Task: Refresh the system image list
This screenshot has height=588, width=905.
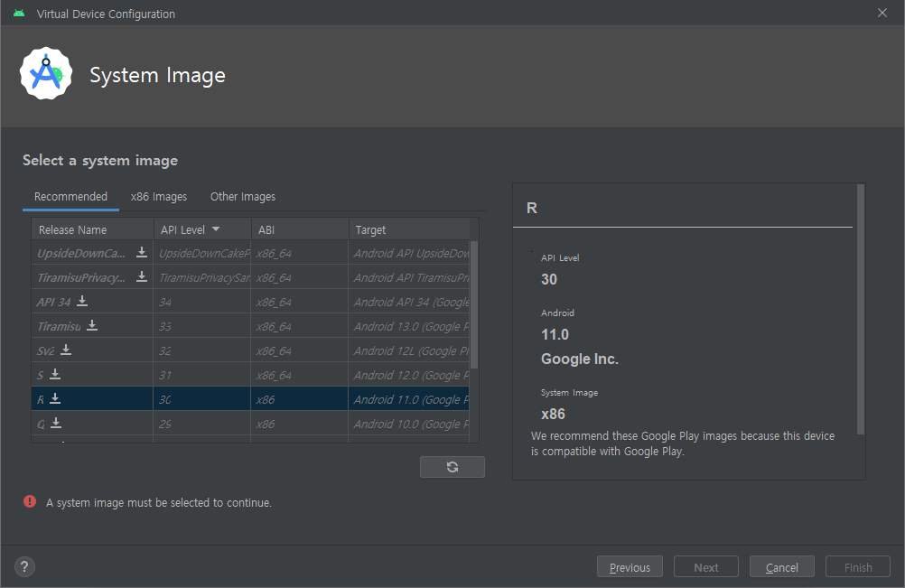Action: (452, 467)
